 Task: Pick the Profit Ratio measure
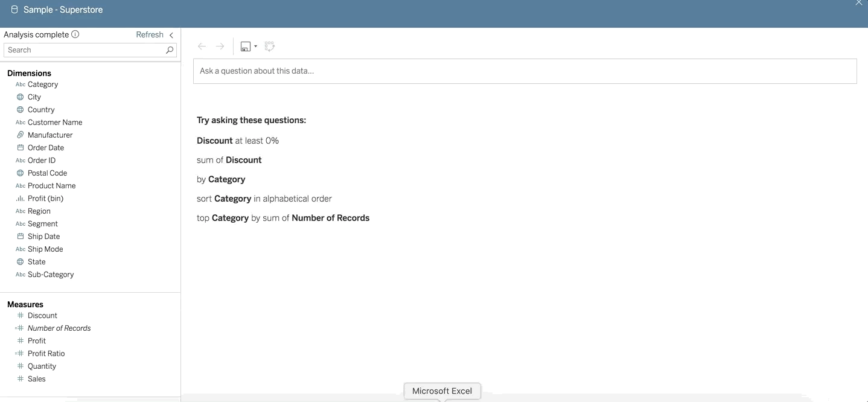[x=46, y=354]
